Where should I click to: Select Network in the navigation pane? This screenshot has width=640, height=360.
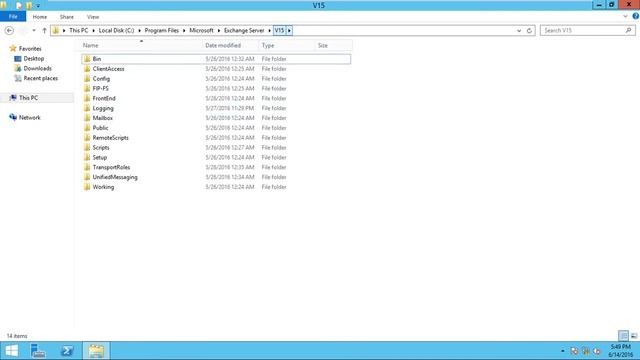[29, 118]
